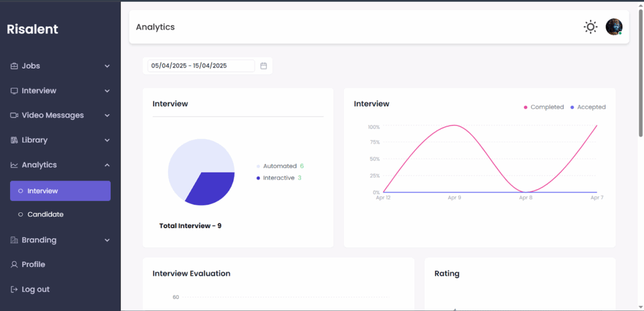
Task: Click the Branding building icon
Action: tap(14, 240)
